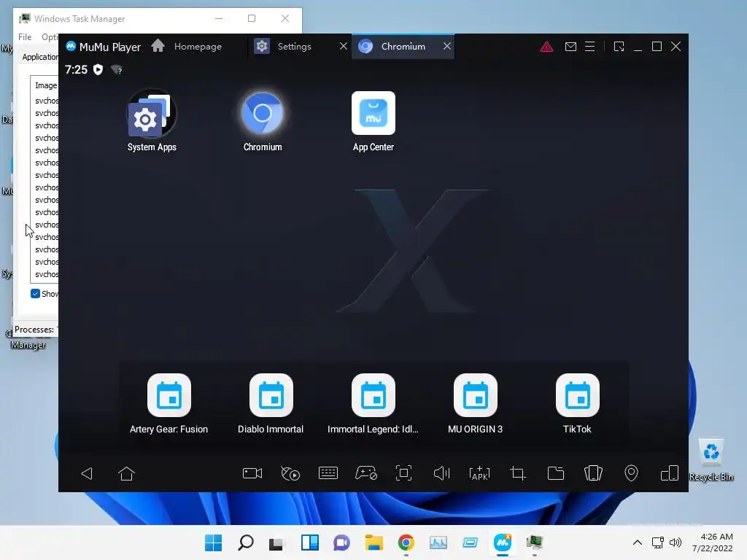Tap the Android back arrow

click(87, 473)
